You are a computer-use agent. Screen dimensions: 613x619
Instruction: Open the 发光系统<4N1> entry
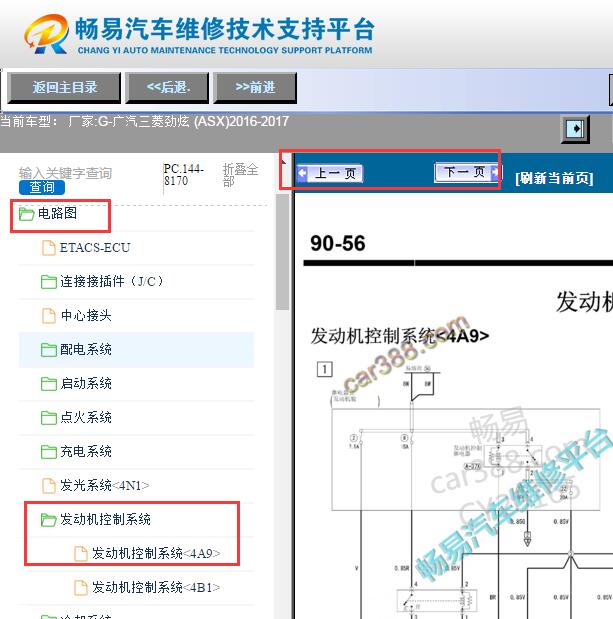click(x=105, y=485)
